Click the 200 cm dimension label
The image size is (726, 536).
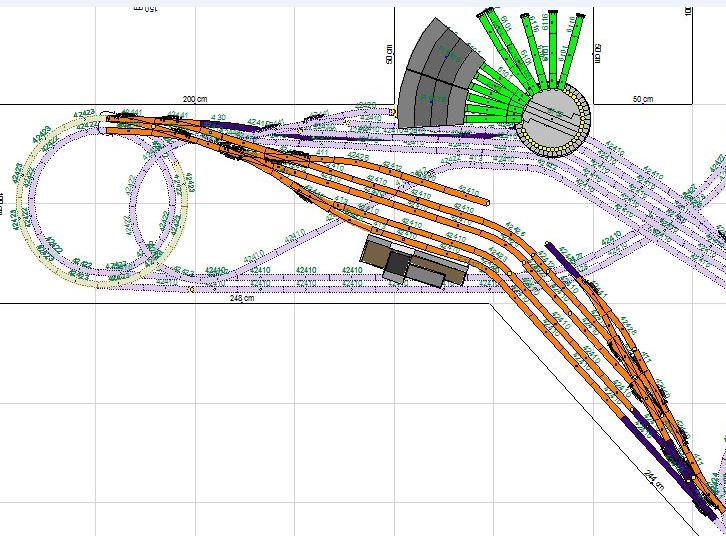195,99
